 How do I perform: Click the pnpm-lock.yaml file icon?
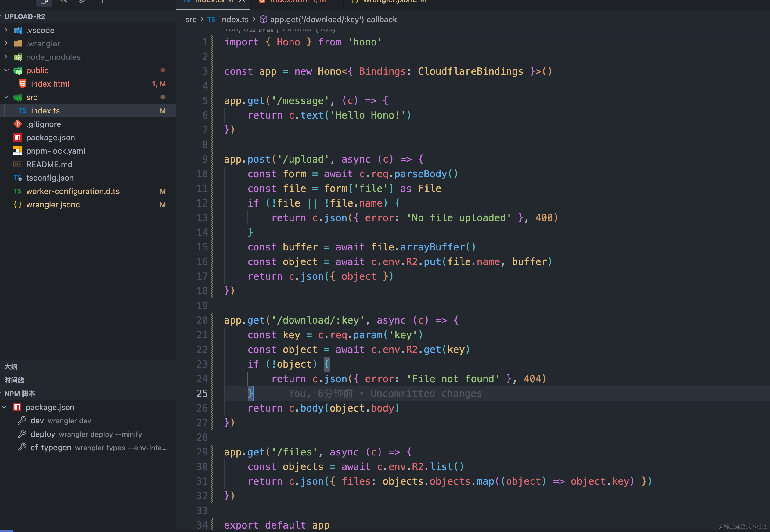point(18,151)
